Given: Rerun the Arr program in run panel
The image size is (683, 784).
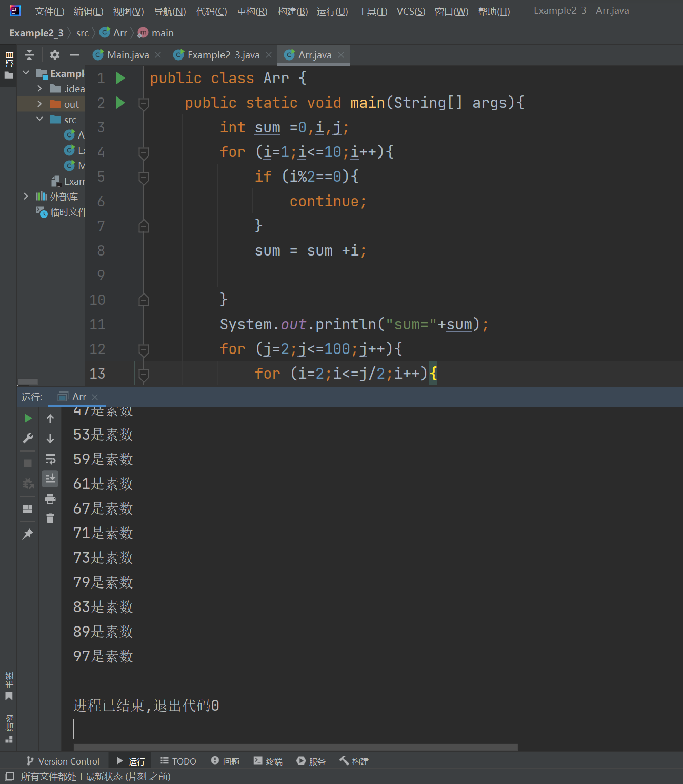Looking at the screenshot, I should tap(28, 419).
